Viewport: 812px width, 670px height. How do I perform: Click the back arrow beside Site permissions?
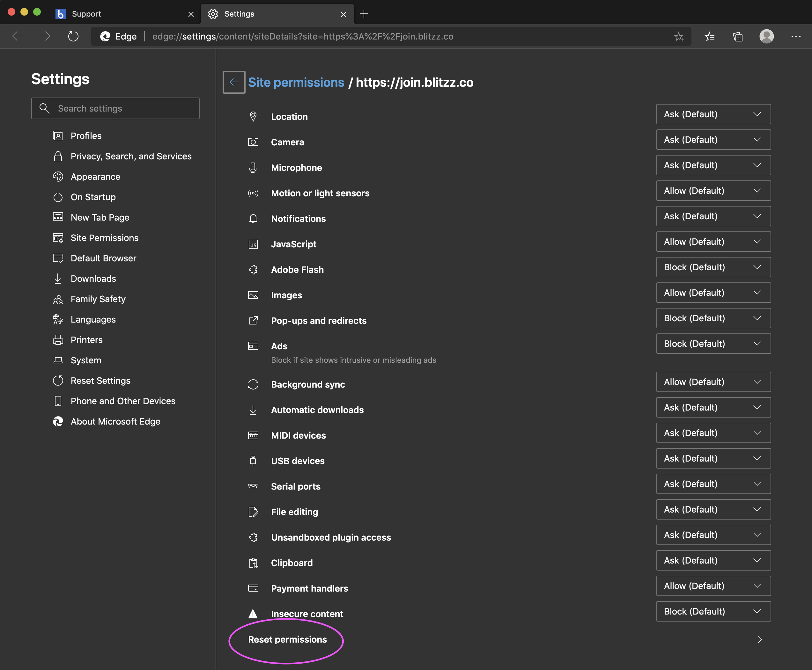coord(233,82)
